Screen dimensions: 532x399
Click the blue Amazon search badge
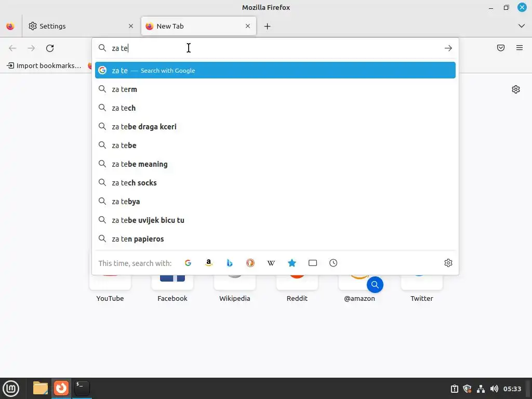tap(375, 285)
